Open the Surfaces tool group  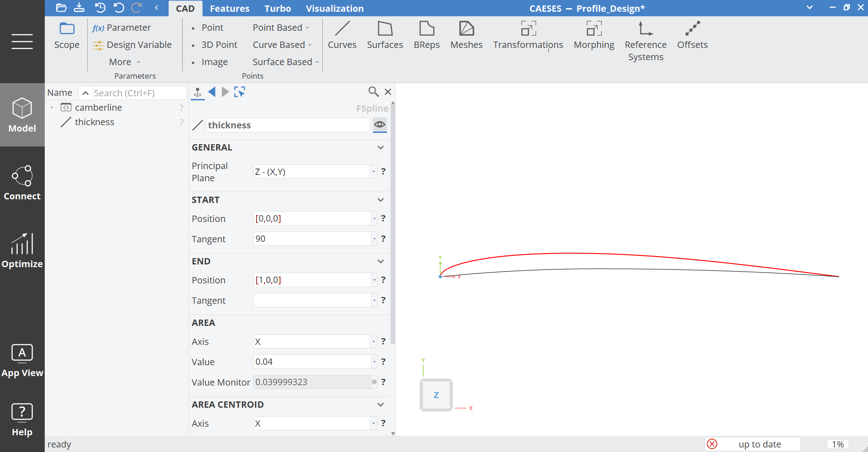(385, 36)
